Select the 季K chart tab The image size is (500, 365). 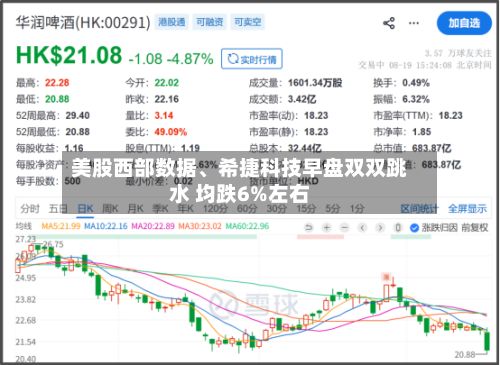click(x=160, y=209)
